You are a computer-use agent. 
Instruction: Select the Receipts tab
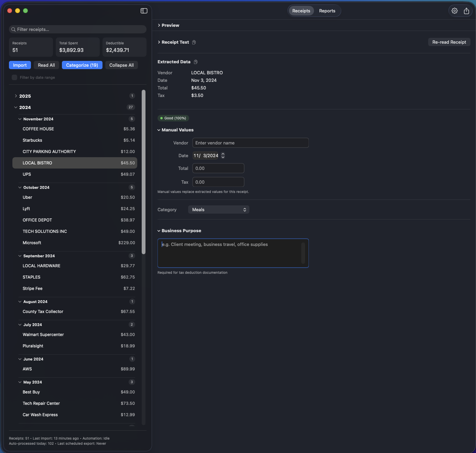click(301, 11)
